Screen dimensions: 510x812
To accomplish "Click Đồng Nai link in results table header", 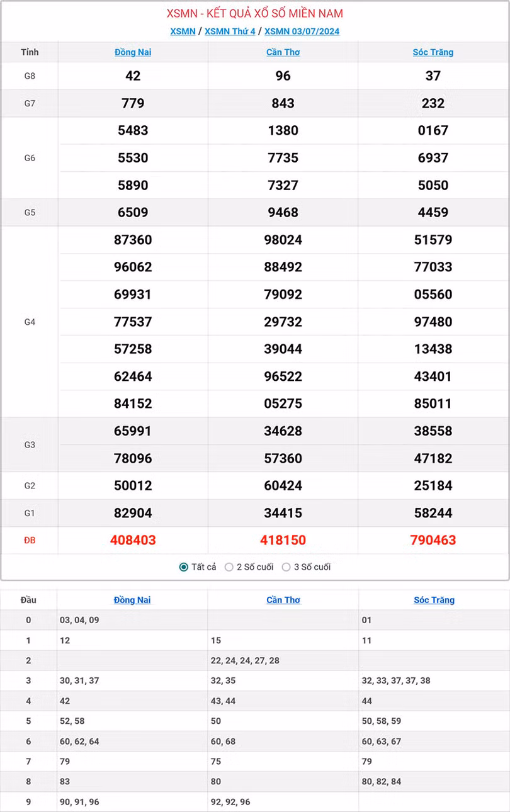I will tap(133, 52).
